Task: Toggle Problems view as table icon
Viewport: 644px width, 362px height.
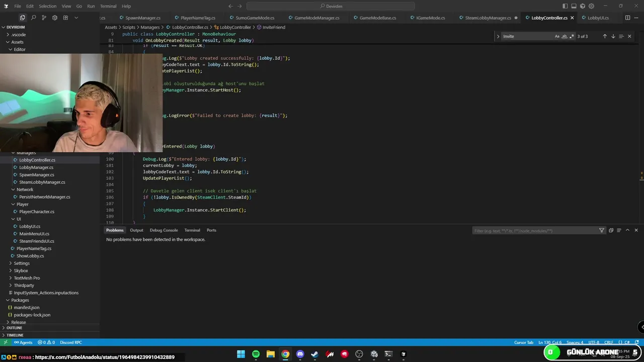Action: click(x=619, y=230)
